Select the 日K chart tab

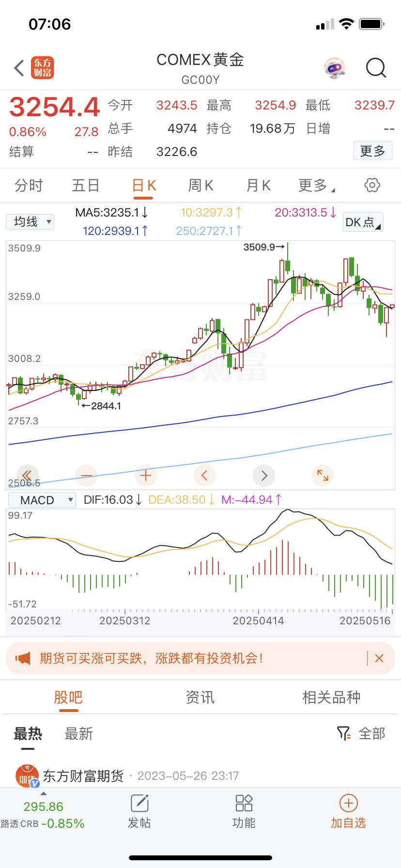pyautogui.click(x=144, y=185)
